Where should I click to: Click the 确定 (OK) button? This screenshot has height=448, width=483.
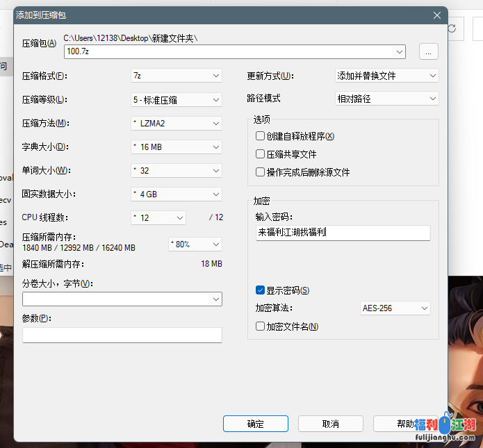click(255, 424)
